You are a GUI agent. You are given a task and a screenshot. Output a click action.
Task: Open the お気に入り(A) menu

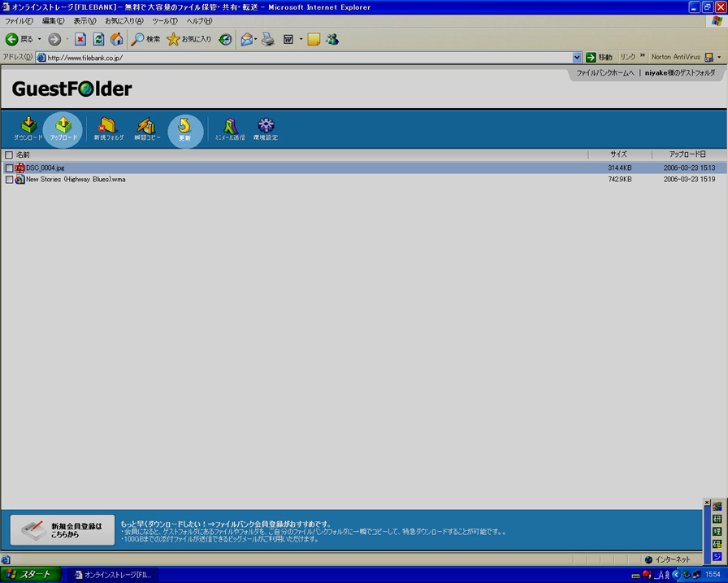pyautogui.click(x=124, y=21)
